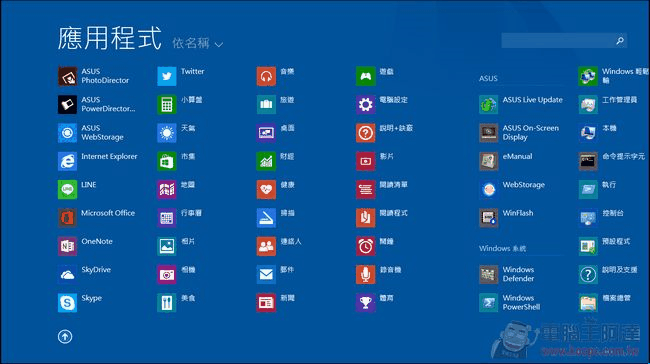
Task: Open Control Panel (控制台)
Action: coord(601,218)
